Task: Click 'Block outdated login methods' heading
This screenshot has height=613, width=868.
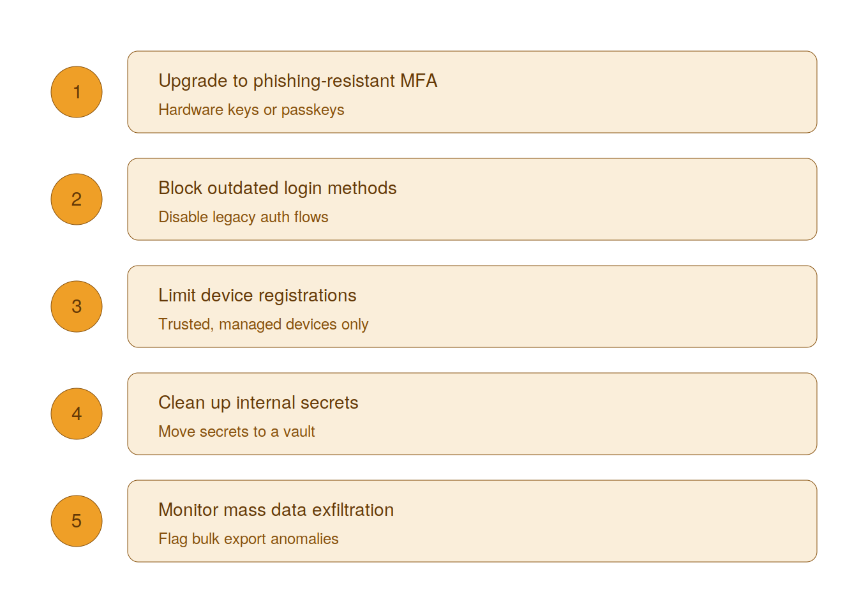Action: (277, 188)
